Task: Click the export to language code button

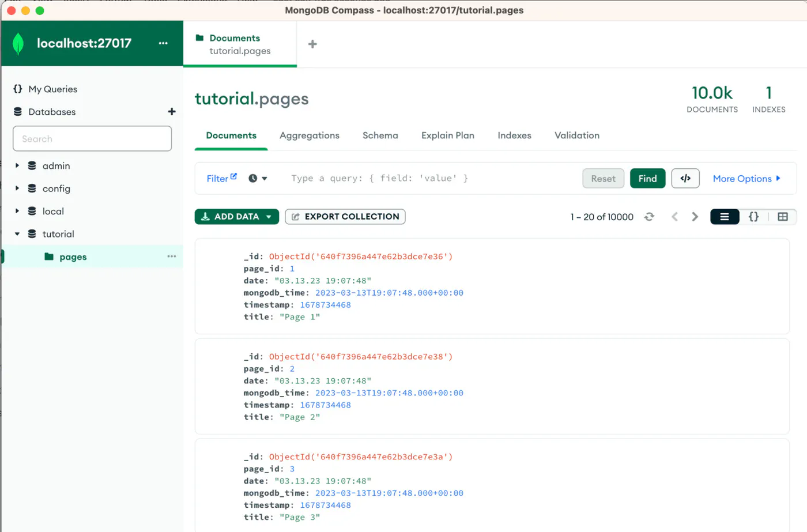Action: pyautogui.click(x=685, y=179)
